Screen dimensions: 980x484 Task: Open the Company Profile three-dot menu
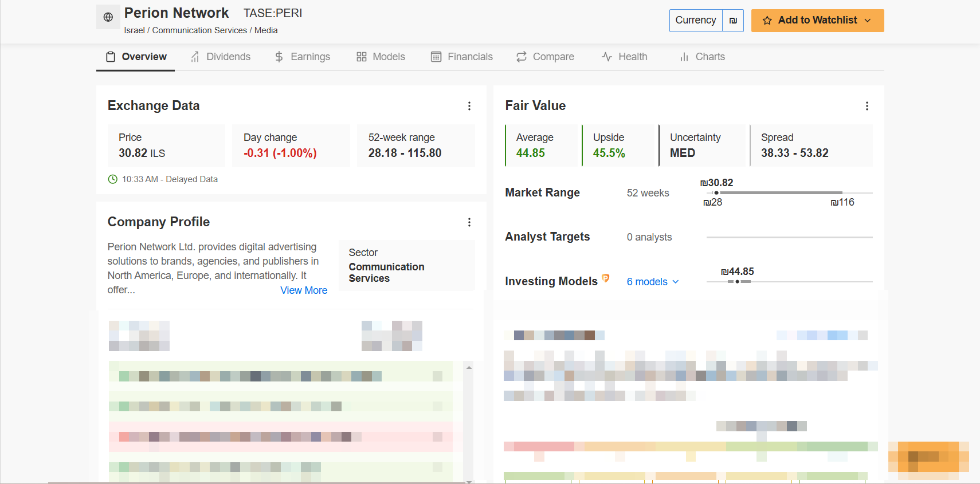click(x=469, y=222)
